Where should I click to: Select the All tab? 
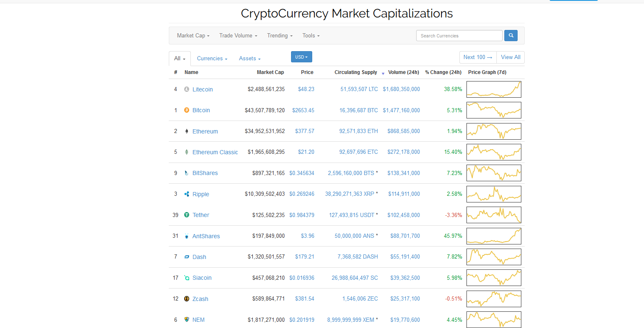180,58
